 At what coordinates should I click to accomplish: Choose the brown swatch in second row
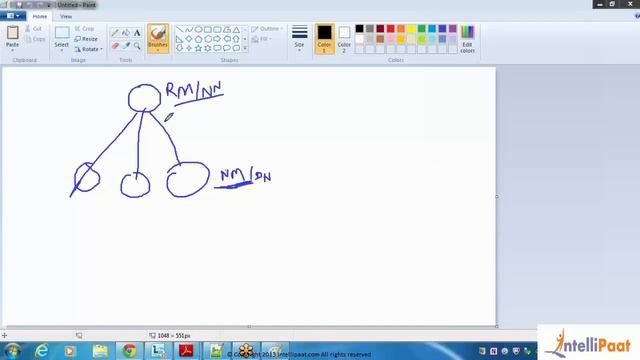[x=380, y=39]
